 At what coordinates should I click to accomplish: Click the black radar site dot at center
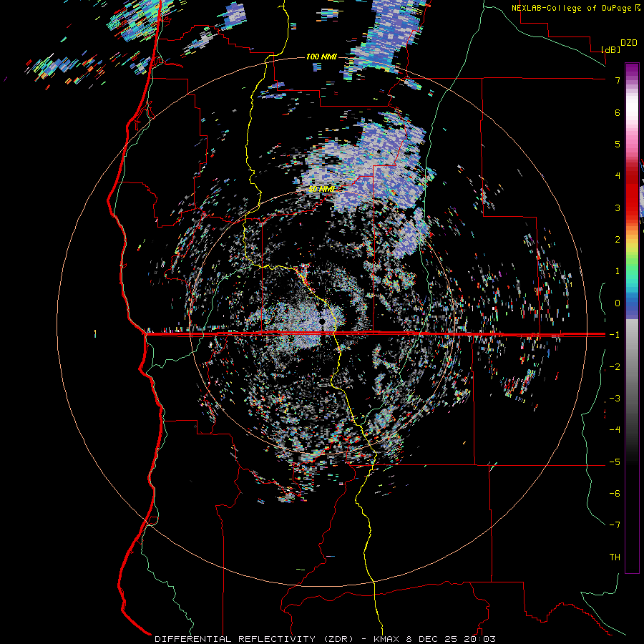click(x=323, y=321)
